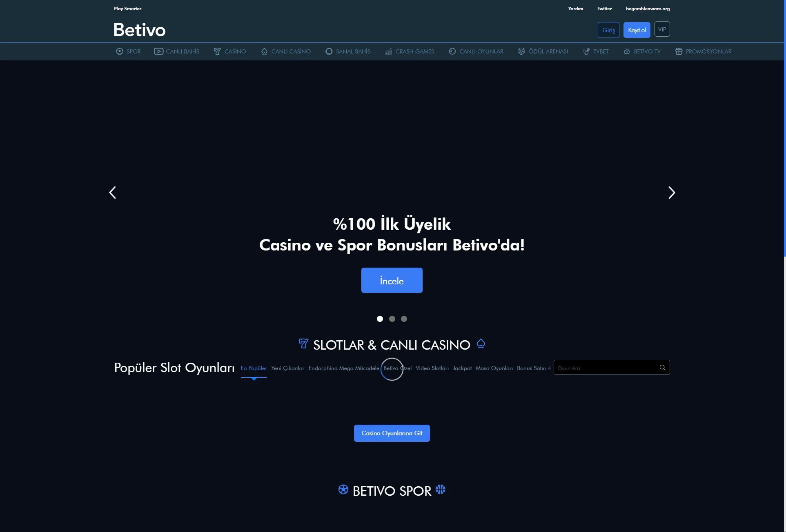Open PROMOSYONLAR menu item
The image size is (786, 532).
click(703, 51)
